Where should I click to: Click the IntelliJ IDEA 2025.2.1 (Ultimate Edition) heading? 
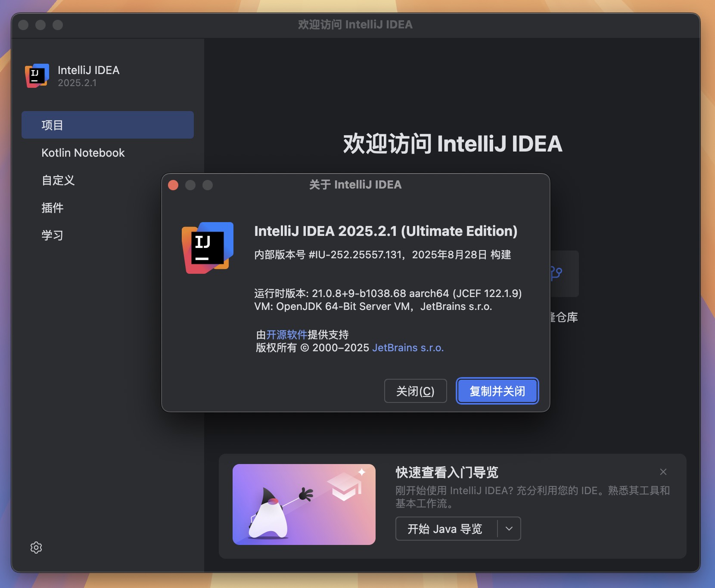[x=385, y=231]
